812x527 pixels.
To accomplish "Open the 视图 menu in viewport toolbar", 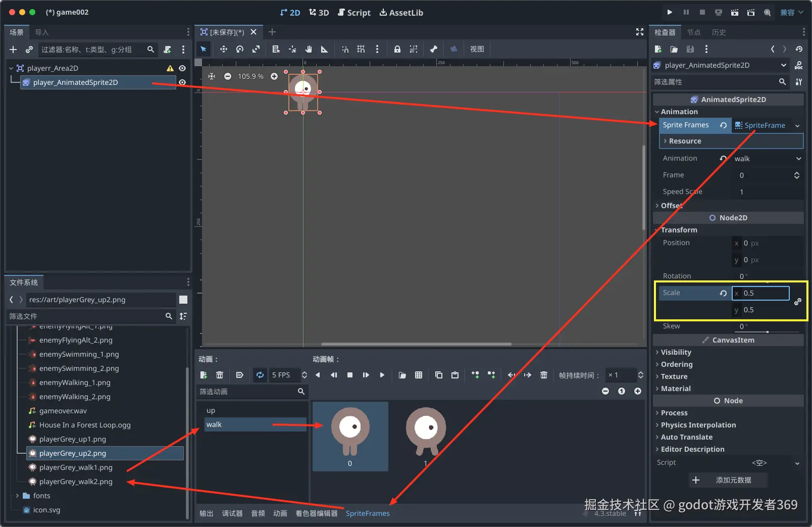I will [x=477, y=49].
